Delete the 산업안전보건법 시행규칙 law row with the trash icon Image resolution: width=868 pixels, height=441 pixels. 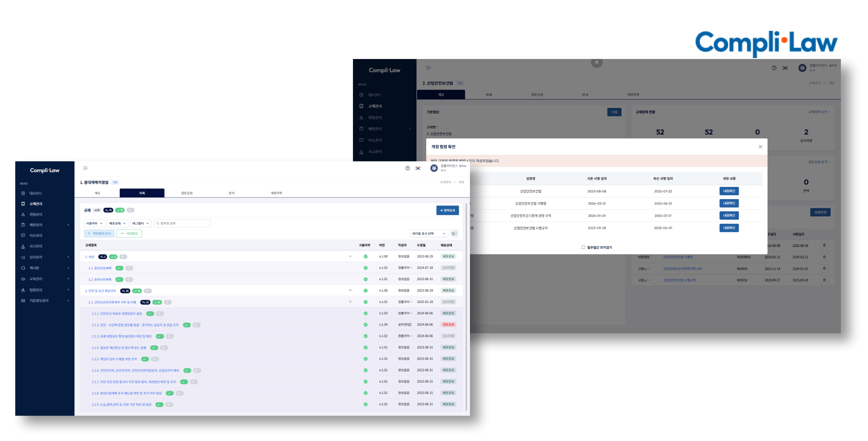[x=824, y=280]
